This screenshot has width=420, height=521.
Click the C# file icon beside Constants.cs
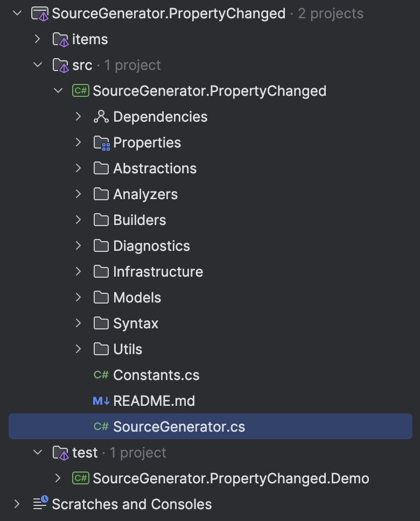(x=101, y=375)
